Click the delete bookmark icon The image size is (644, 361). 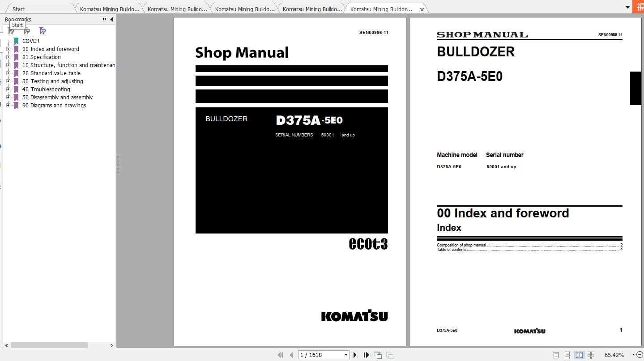(x=11, y=30)
